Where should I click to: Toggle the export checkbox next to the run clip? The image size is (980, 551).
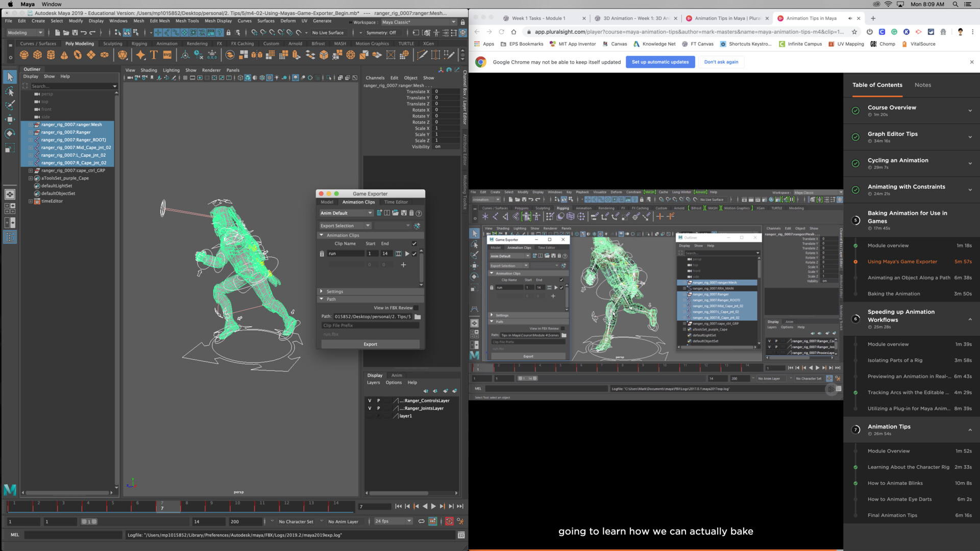[414, 254]
